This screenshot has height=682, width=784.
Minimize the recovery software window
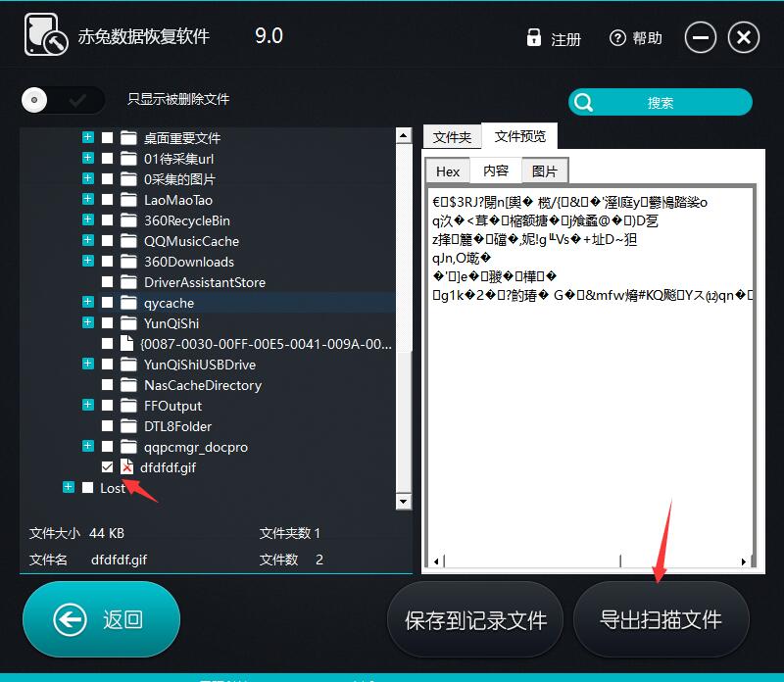click(700, 37)
